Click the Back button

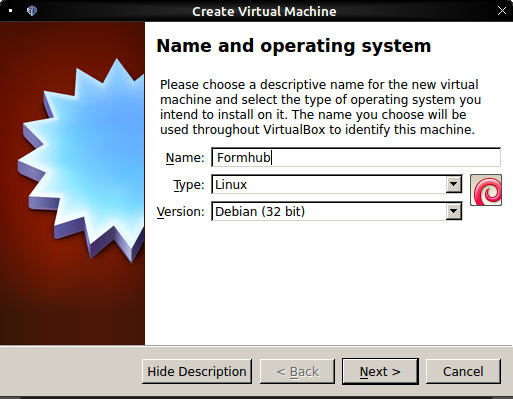click(x=297, y=371)
